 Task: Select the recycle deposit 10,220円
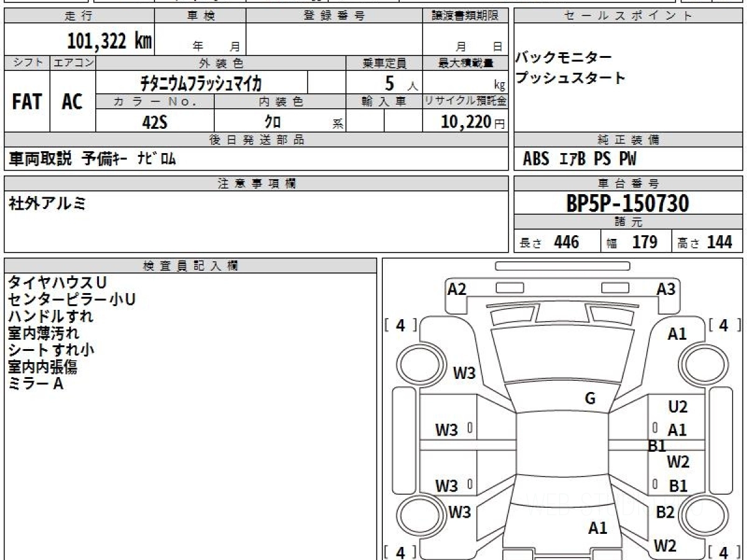[x=472, y=122]
